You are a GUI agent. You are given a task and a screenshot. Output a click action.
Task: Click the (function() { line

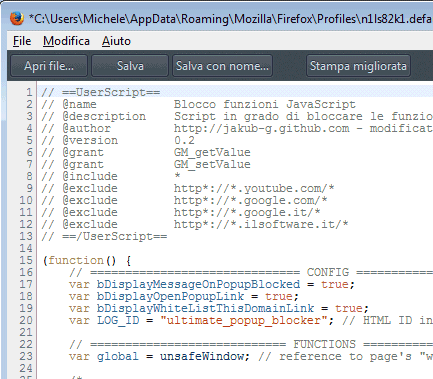(87, 260)
